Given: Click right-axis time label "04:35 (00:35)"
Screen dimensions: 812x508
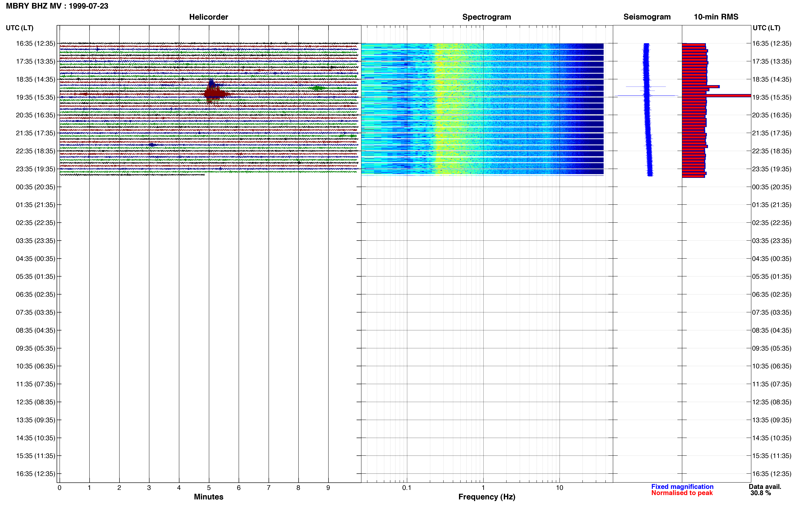Looking at the screenshot, I should [772, 259].
